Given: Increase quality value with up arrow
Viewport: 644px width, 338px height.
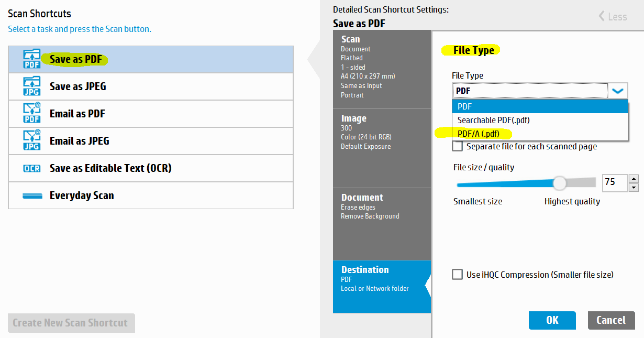Looking at the screenshot, I should (x=634, y=179).
